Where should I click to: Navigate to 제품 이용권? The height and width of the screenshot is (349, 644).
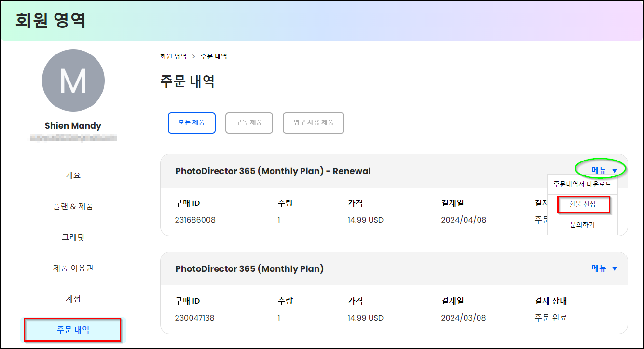click(73, 268)
